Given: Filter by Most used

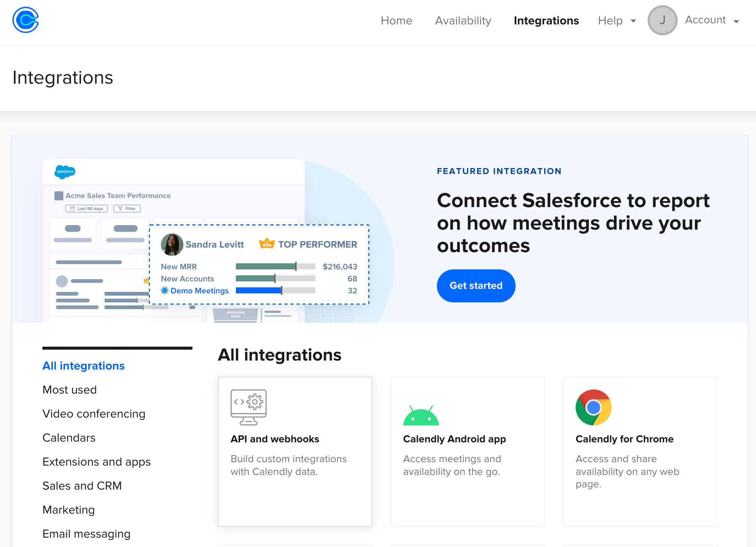Looking at the screenshot, I should (69, 390).
